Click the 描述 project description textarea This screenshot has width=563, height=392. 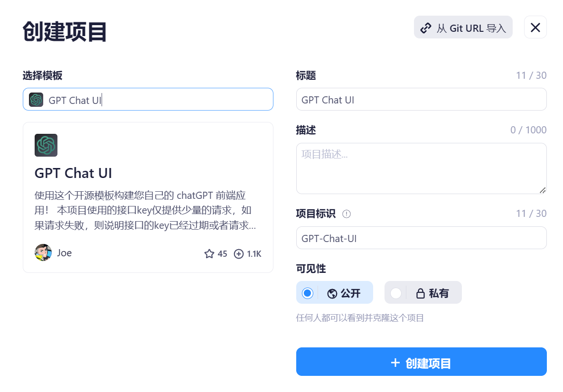(421, 168)
